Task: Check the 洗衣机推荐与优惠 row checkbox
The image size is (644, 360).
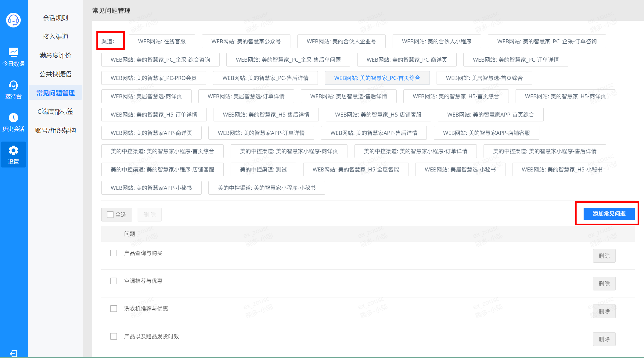Action: [x=114, y=309]
